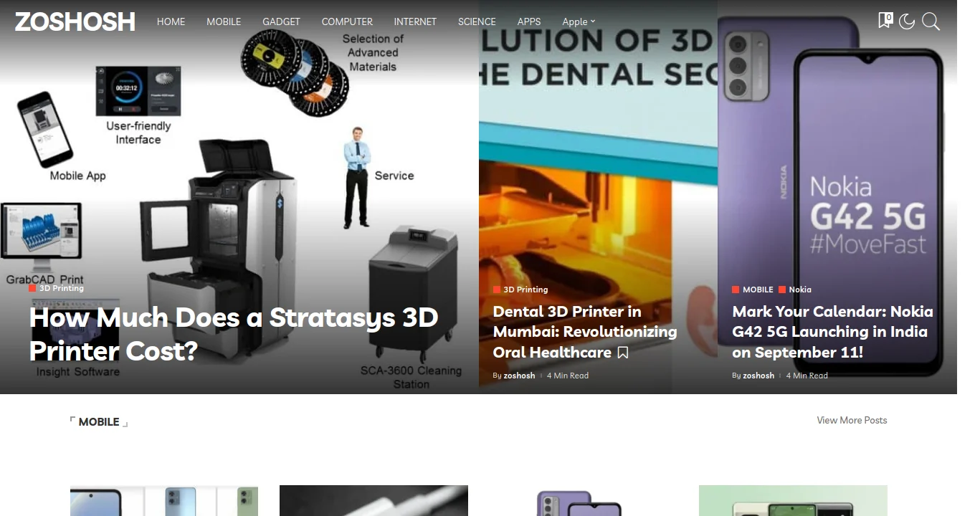Screen dimensions: 980x516
Task: Click View More Posts link
Action: (x=852, y=420)
